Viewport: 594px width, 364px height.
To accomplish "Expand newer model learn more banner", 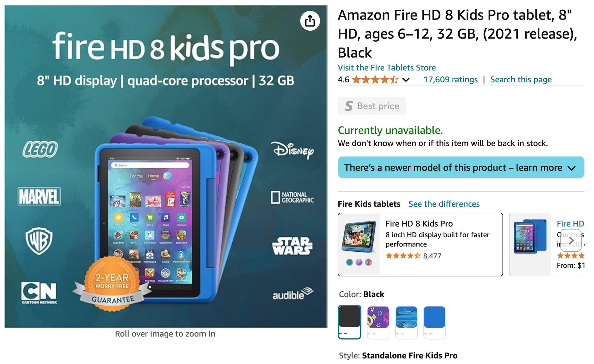I will pos(461,167).
